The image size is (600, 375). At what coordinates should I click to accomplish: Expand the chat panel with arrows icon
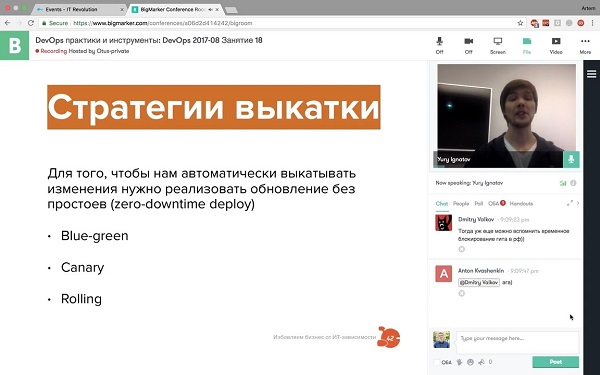570,203
